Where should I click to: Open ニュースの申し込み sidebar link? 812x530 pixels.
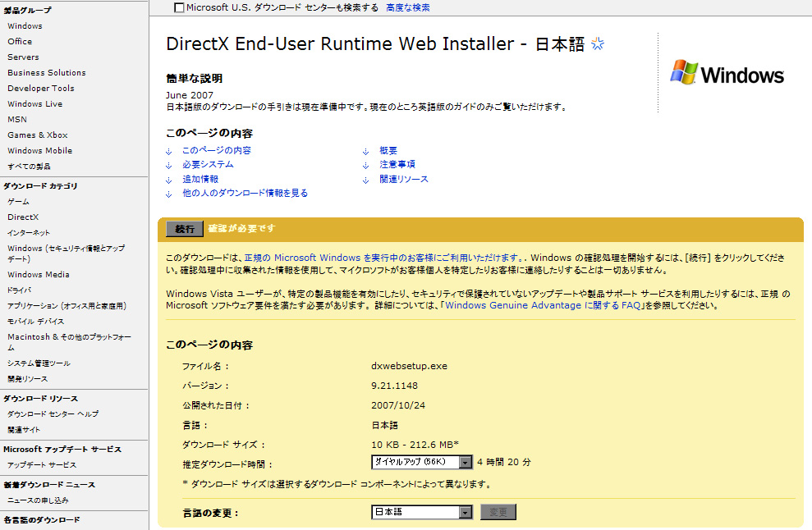tap(38, 500)
